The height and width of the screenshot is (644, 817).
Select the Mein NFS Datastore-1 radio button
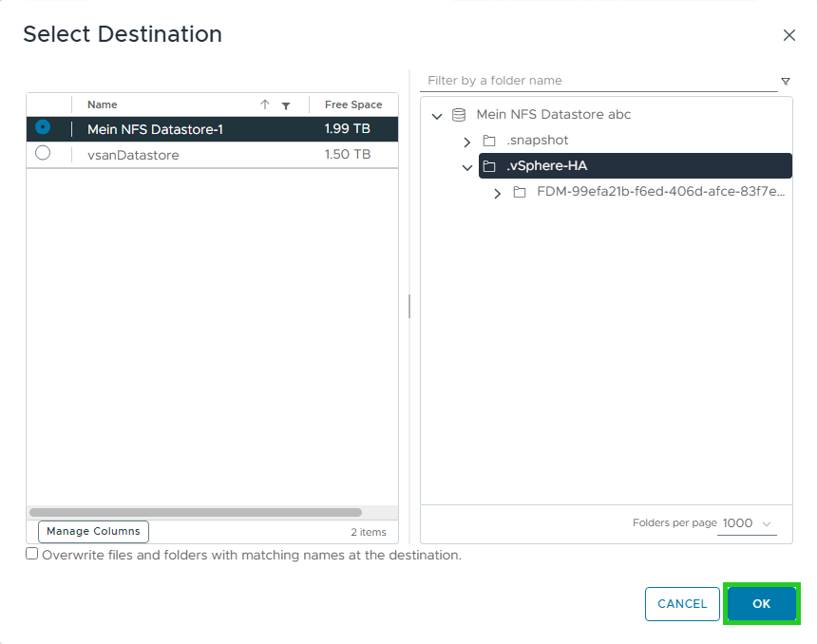(x=43, y=127)
